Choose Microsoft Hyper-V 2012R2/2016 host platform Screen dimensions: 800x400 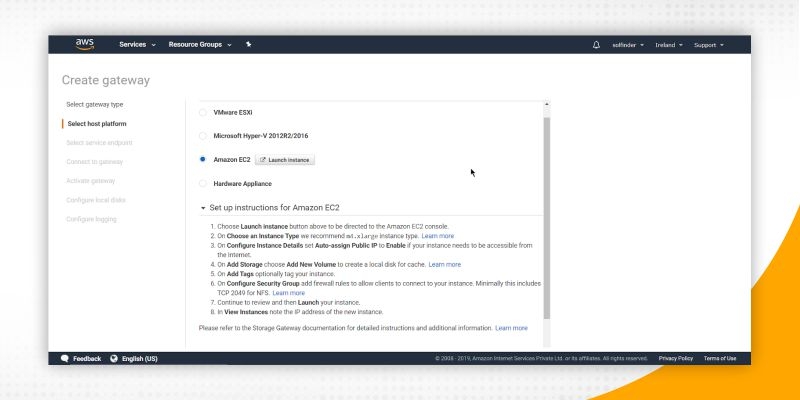pyautogui.click(x=203, y=136)
